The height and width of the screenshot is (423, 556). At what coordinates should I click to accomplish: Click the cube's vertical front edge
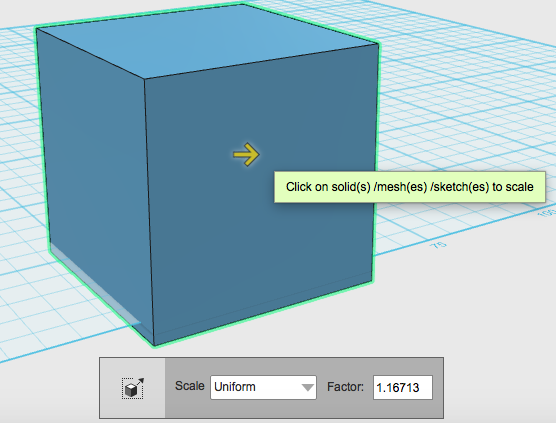[x=149, y=212]
